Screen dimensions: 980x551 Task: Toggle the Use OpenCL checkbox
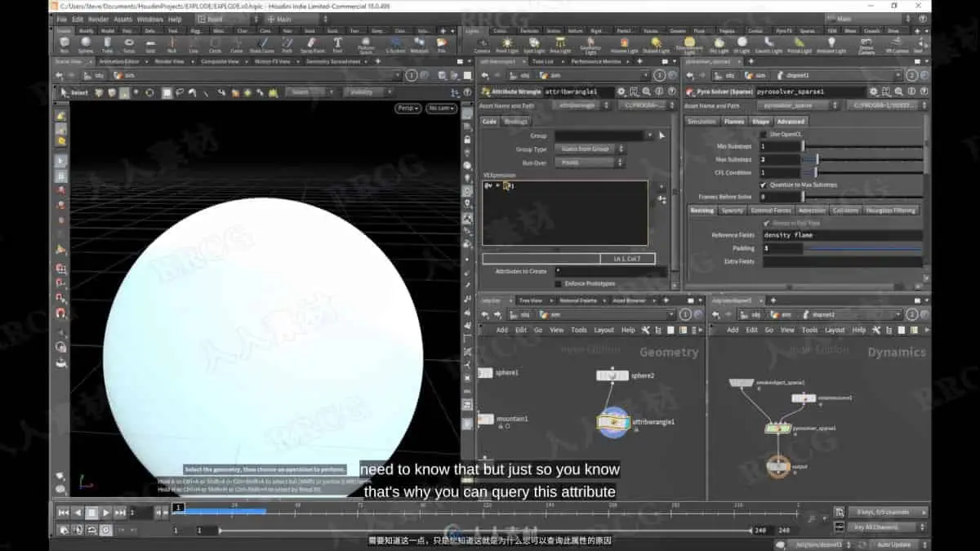coord(764,134)
